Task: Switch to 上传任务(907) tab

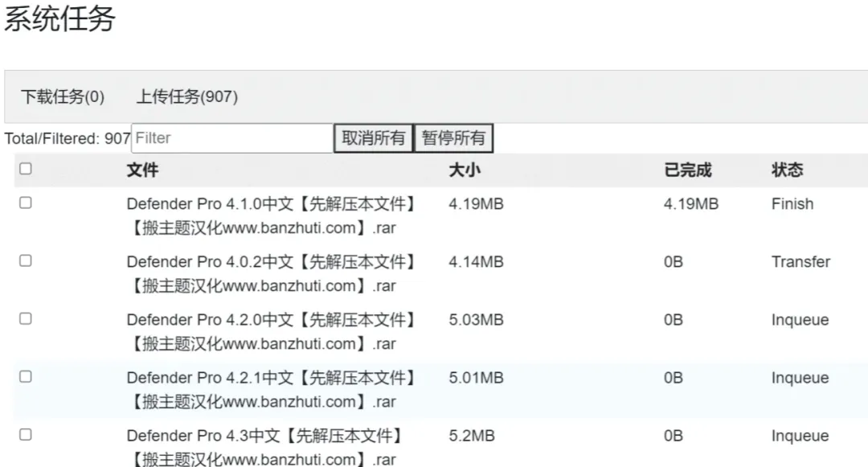Action: 187,96
